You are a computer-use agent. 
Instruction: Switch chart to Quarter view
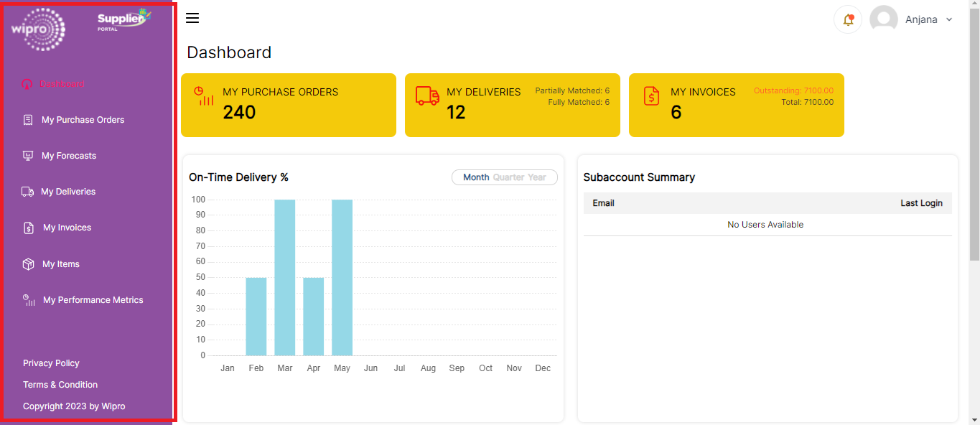509,177
